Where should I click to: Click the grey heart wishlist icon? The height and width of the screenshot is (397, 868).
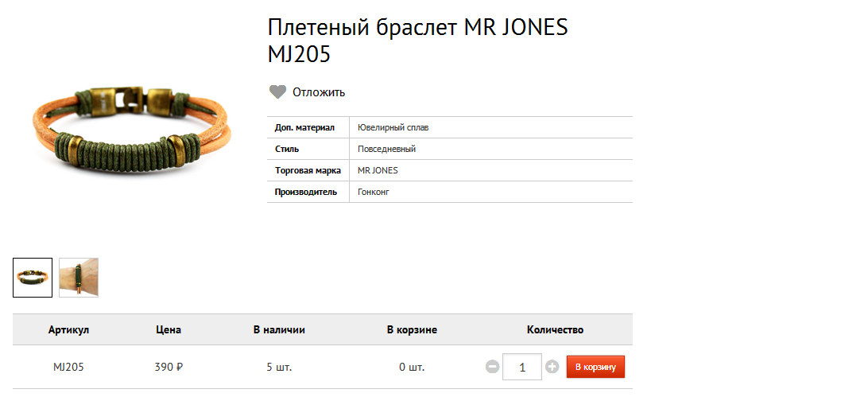coord(277,92)
